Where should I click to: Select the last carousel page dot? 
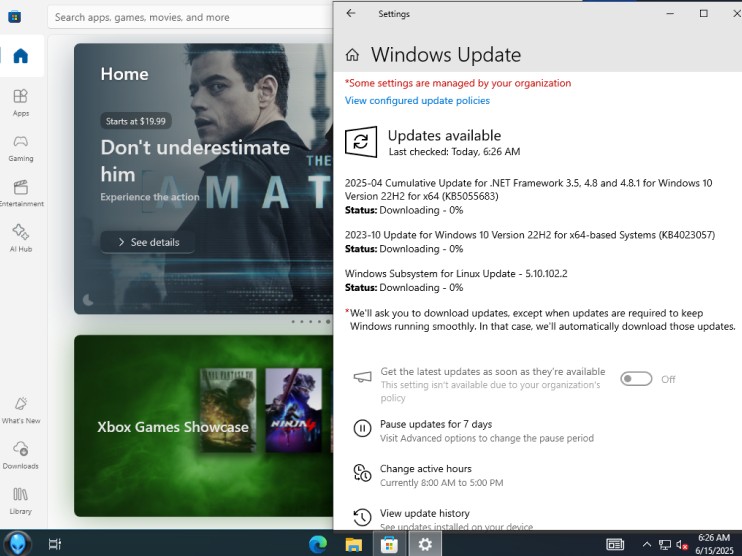(328, 322)
